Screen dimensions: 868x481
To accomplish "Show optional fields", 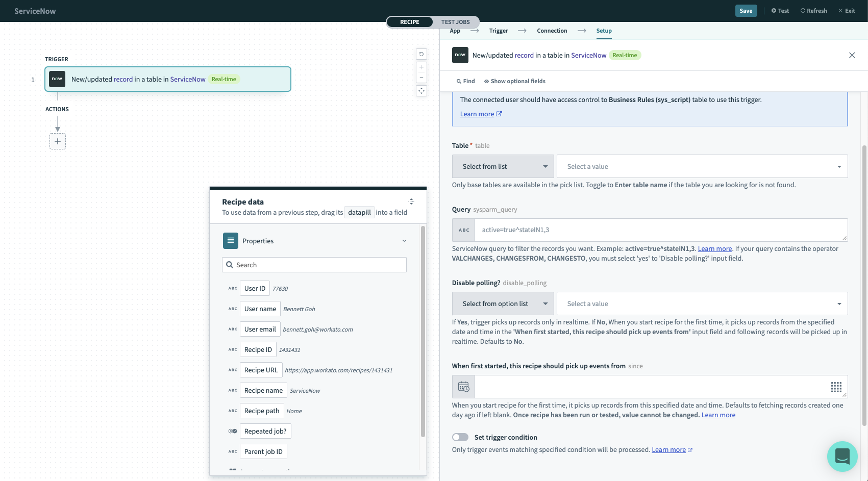I will (x=514, y=81).
